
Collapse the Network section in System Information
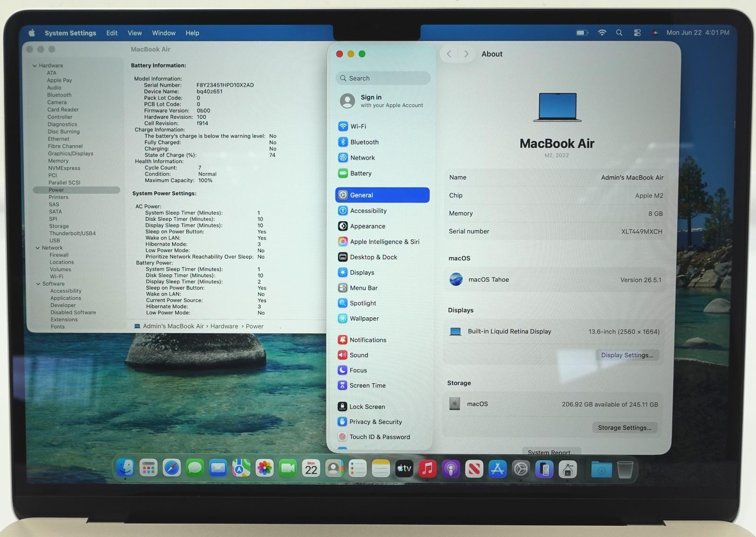tap(37, 248)
